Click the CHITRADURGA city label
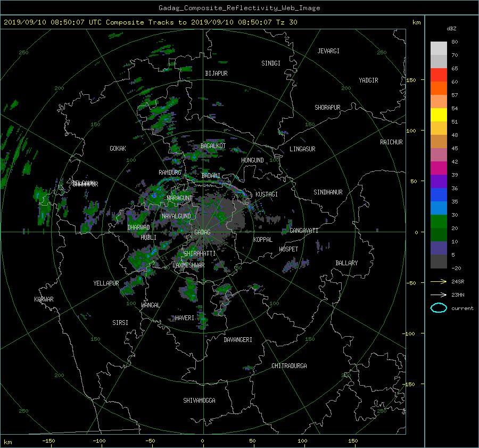The height and width of the screenshot is (448, 479). pyautogui.click(x=289, y=366)
